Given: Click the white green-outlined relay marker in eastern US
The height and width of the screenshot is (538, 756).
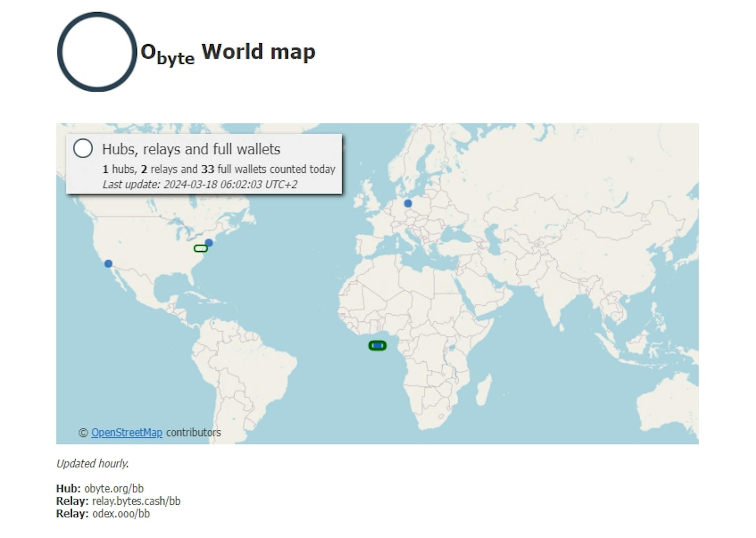Looking at the screenshot, I should tap(201, 248).
